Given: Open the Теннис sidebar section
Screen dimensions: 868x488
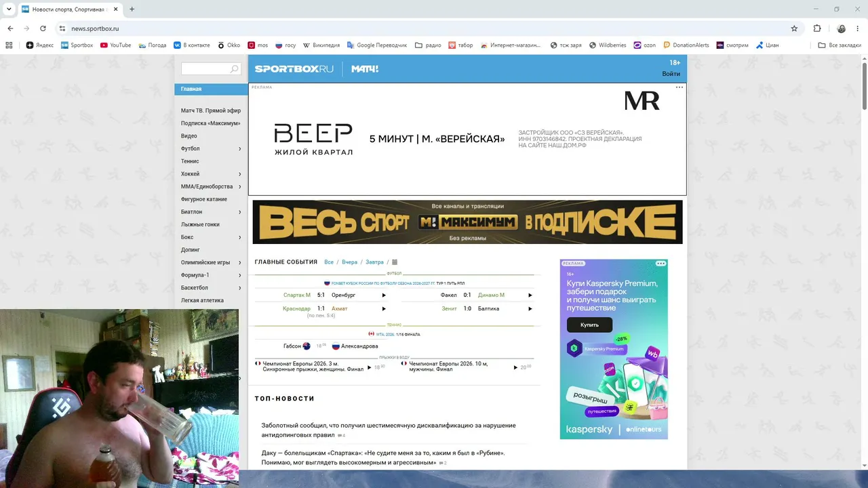Looking at the screenshot, I should pyautogui.click(x=190, y=161).
